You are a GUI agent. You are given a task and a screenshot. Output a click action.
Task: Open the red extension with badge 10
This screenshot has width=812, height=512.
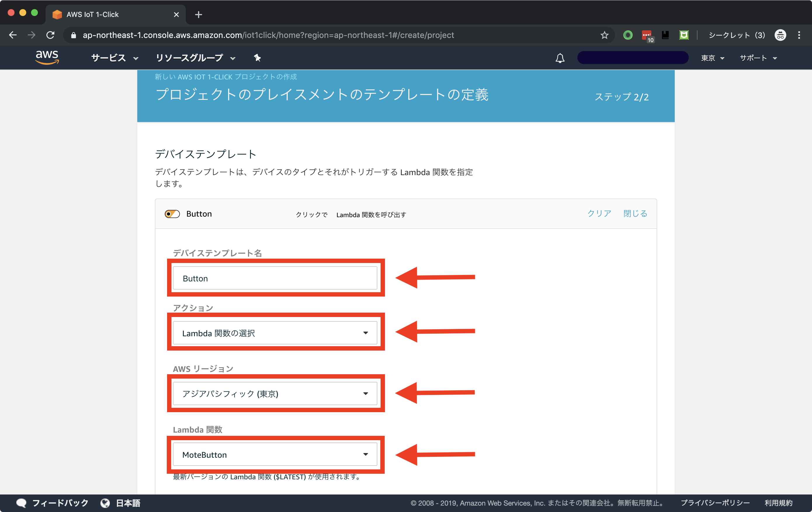(648, 36)
